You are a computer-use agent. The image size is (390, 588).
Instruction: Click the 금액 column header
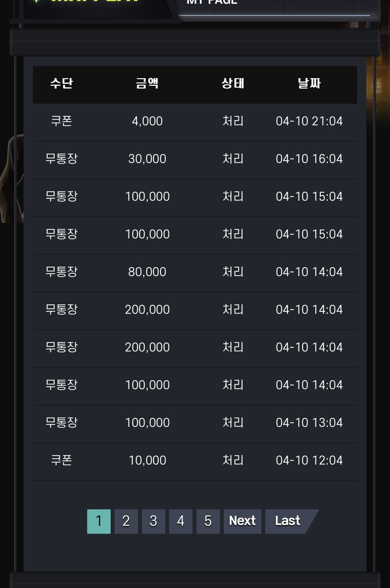click(x=147, y=84)
